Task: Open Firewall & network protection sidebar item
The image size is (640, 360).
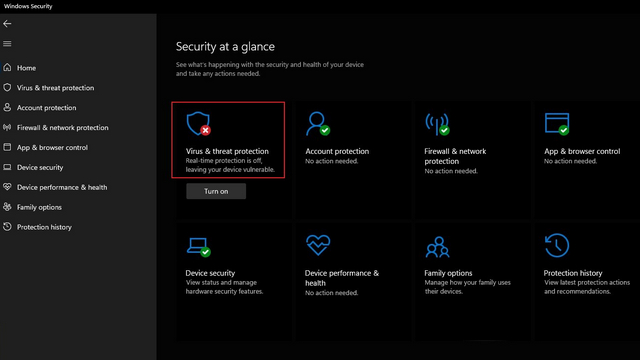Action: point(62,128)
